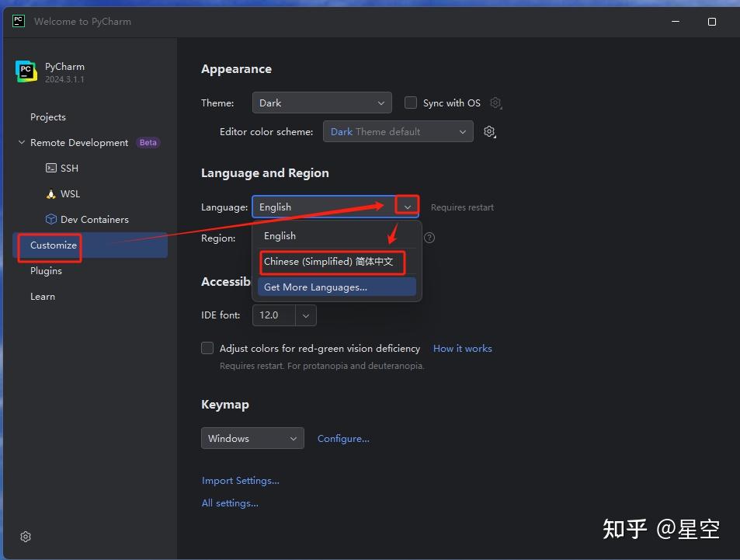
Task: Click the Region help question mark icon
Action: 429,238
